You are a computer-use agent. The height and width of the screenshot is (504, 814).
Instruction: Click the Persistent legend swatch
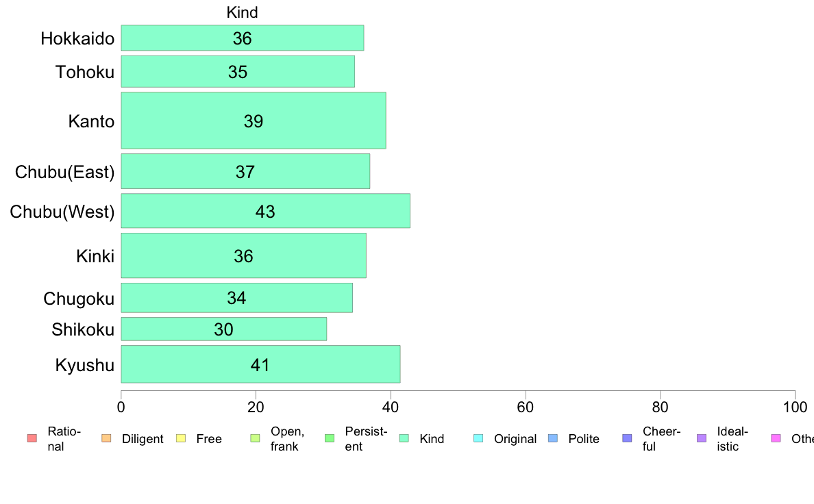[x=330, y=438]
